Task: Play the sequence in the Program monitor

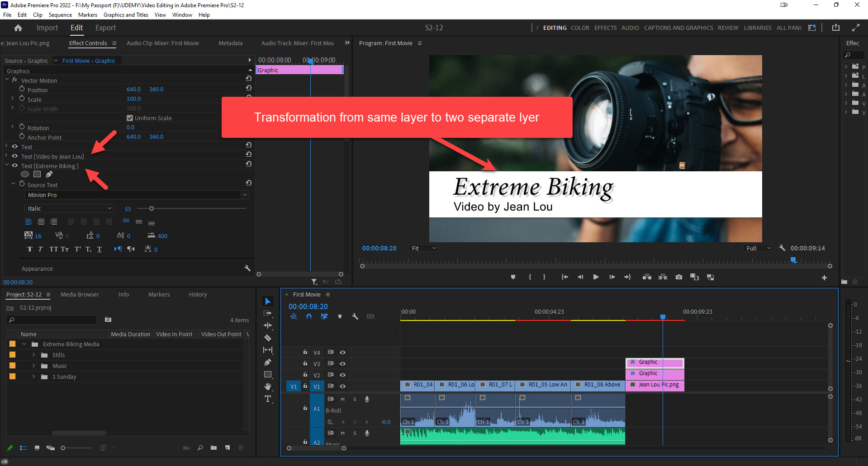Action: coord(596,277)
